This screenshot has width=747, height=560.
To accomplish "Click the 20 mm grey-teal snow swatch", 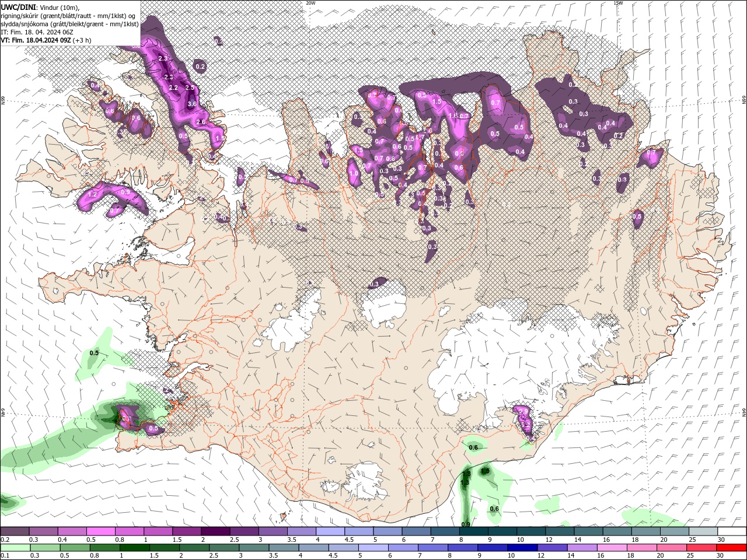I will pos(673,531).
